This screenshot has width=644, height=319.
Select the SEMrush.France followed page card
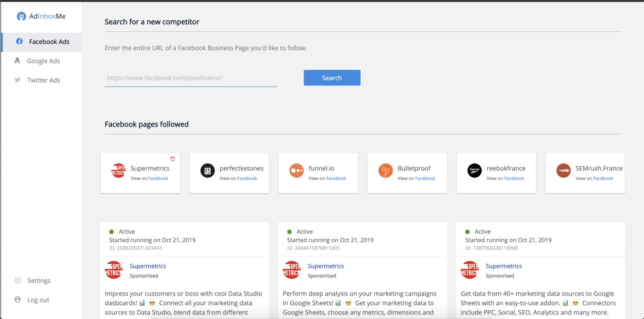click(585, 173)
